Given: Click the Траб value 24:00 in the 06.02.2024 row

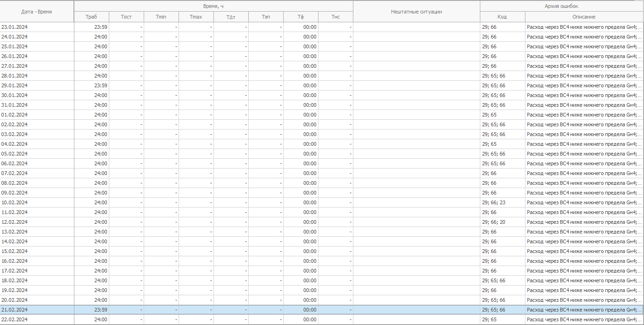Looking at the screenshot, I should pos(92,163).
